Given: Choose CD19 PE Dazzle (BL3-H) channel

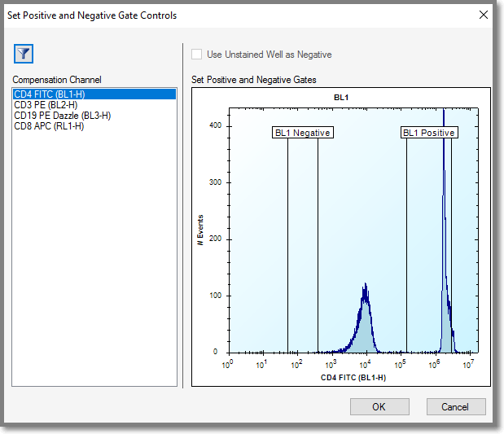Looking at the screenshot, I should pyautogui.click(x=62, y=116).
